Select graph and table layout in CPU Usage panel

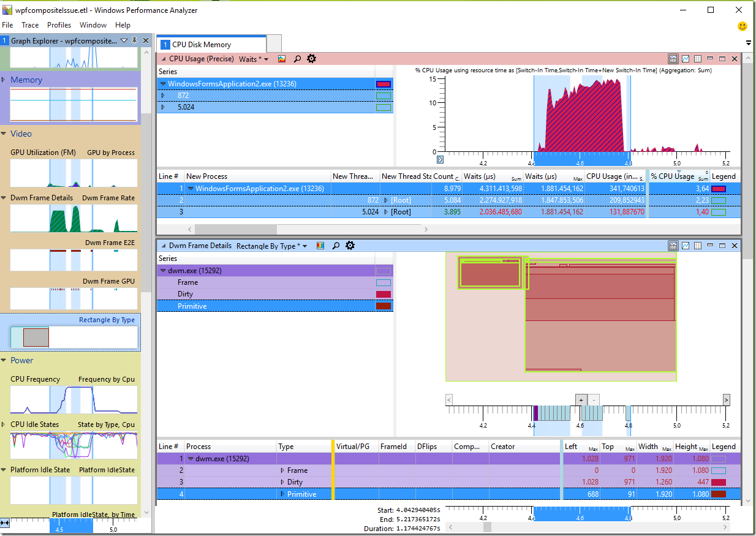tap(673, 59)
